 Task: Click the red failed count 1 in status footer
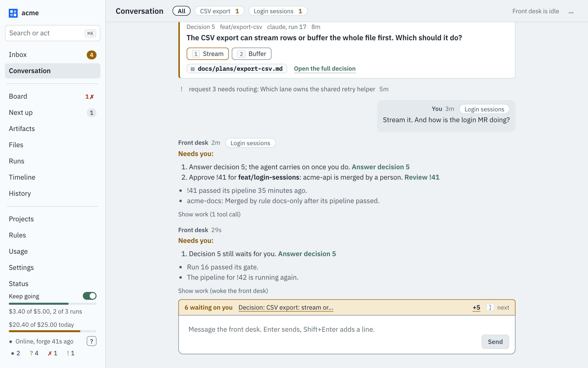click(52, 353)
